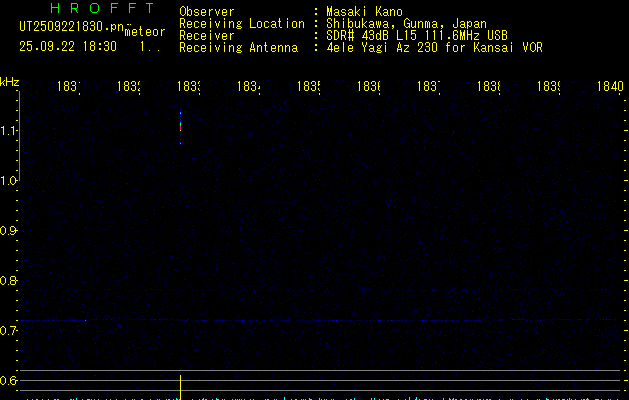Click the green HROFFT title text
This screenshot has height=400, width=629.
click(102, 8)
